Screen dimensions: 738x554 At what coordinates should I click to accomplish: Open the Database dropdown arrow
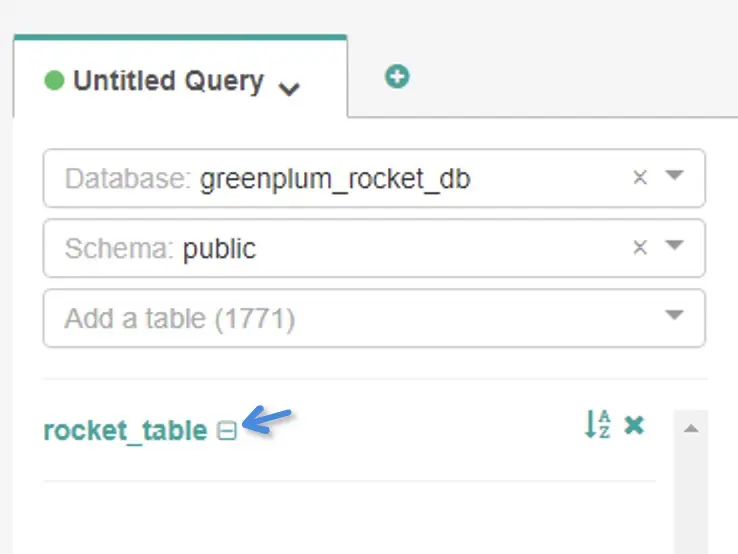(674, 177)
